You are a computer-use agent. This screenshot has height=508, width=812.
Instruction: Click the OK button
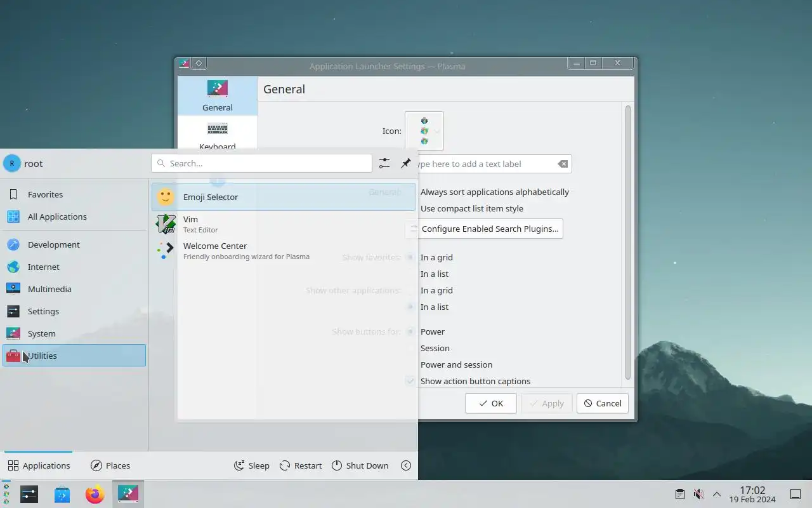(491, 403)
